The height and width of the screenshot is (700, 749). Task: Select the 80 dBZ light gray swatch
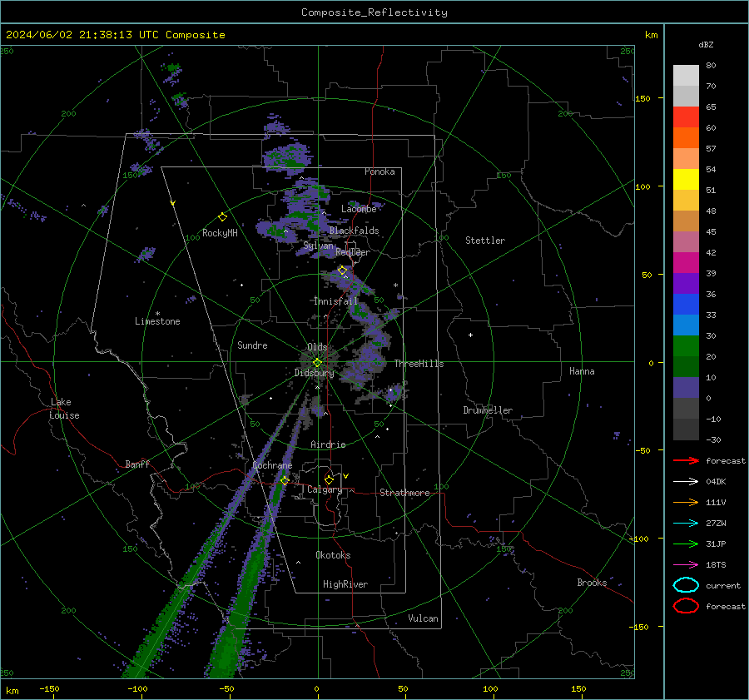click(686, 76)
